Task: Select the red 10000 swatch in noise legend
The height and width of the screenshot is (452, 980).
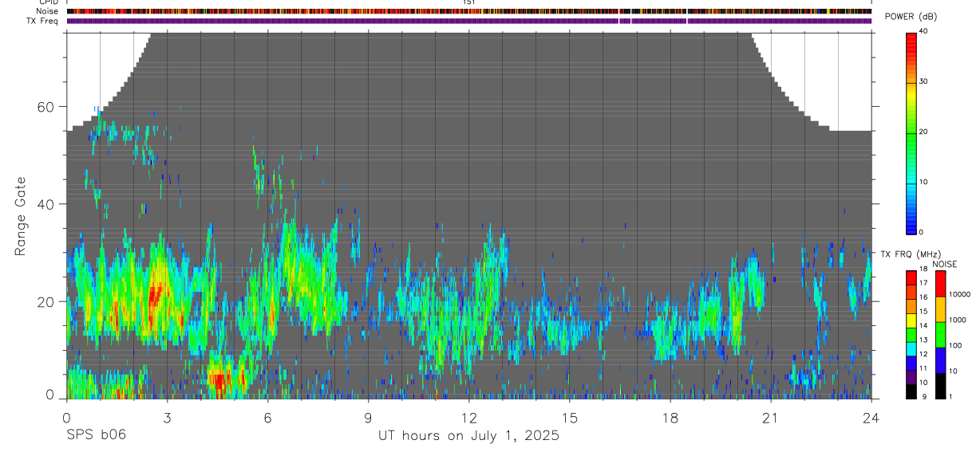Action: (939, 284)
